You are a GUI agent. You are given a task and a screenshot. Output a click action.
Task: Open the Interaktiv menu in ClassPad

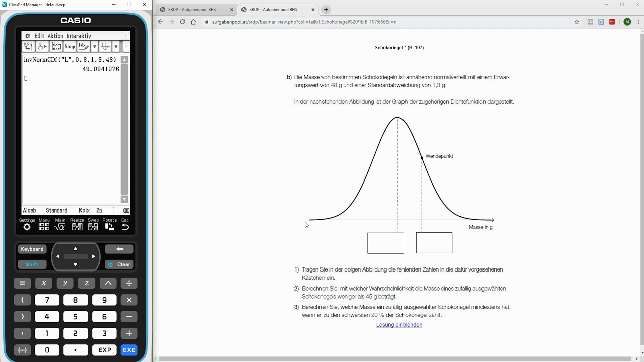78,36
